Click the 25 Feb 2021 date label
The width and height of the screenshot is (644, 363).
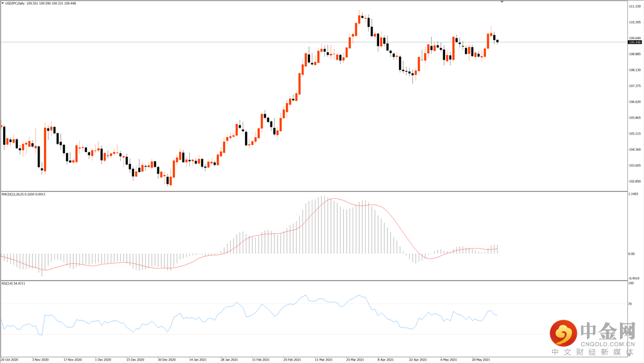click(x=292, y=360)
